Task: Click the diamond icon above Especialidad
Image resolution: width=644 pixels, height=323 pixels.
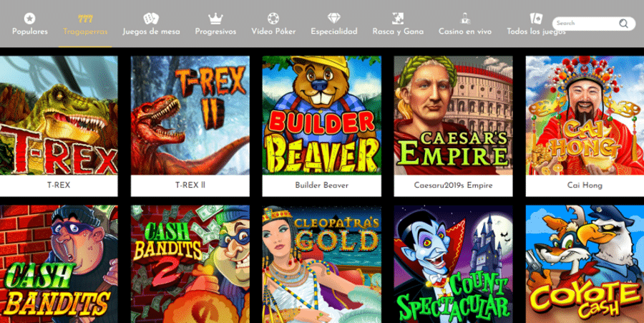Action: pyautogui.click(x=334, y=19)
